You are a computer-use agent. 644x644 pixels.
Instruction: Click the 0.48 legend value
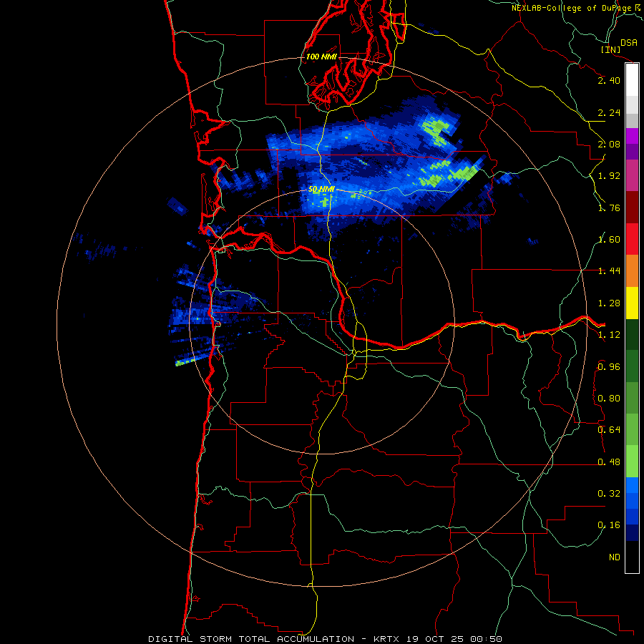(609, 462)
